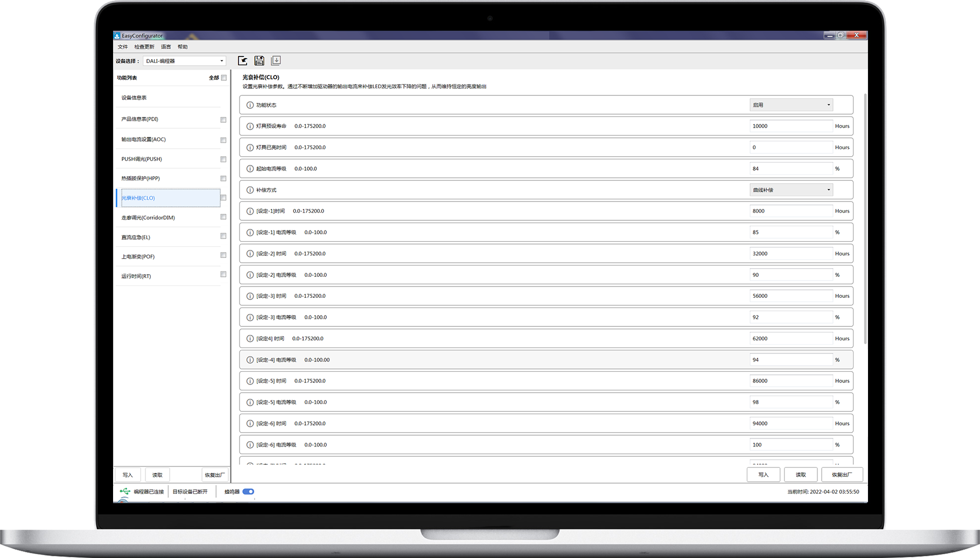Tick the 走廊调光(CorridorDIM) checkbox
Screen dimensions: 980x558
pyautogui.click(x=223, y=217)
